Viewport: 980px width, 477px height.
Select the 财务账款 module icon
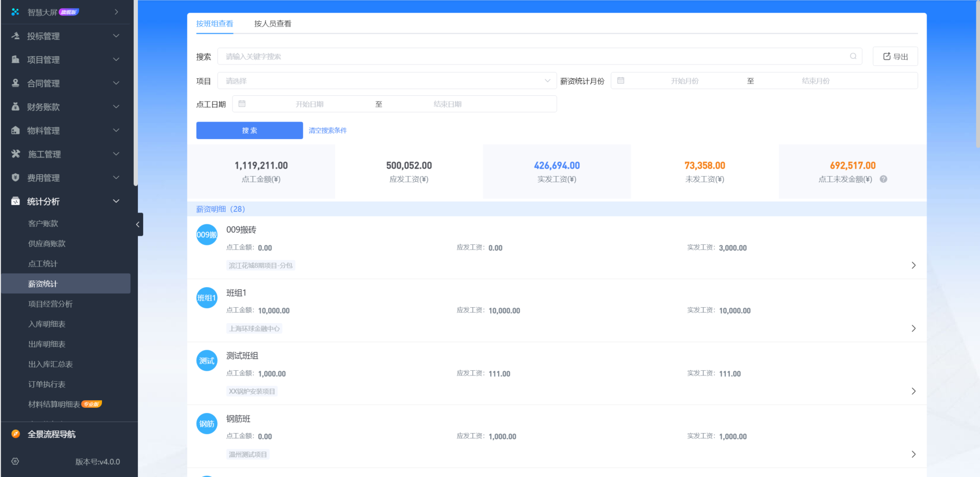tap(15, 106)
